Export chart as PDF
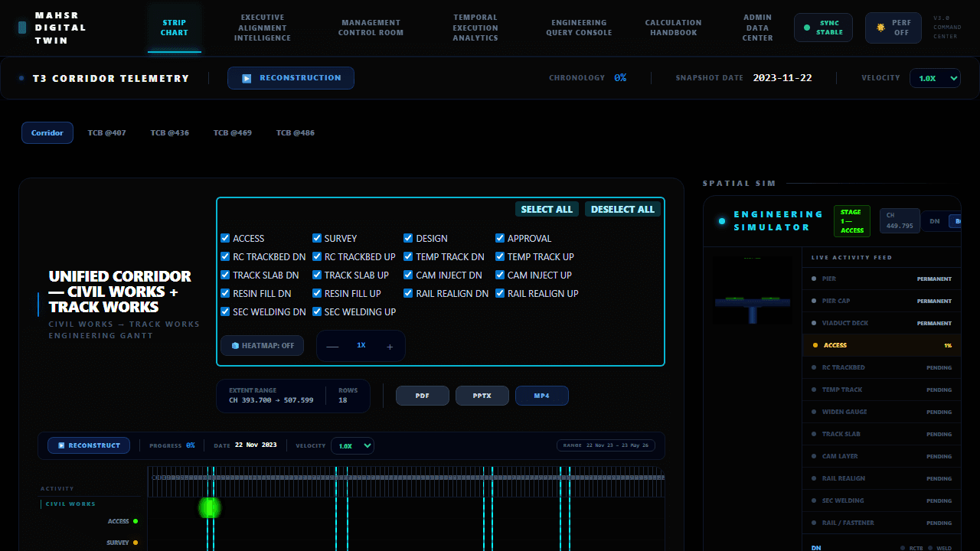 point(422,396)
